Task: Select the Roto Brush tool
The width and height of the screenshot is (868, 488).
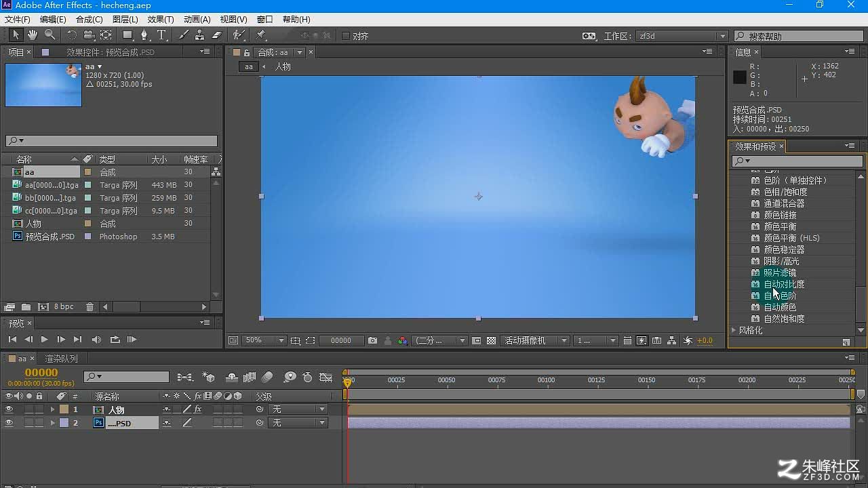Action: tap(239, 35)
